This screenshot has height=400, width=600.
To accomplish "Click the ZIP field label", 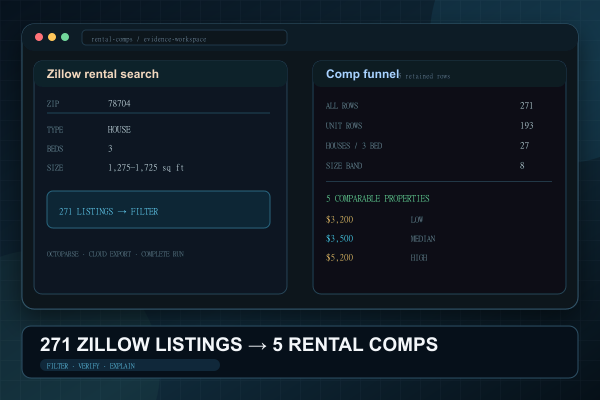I will [53, 104].
